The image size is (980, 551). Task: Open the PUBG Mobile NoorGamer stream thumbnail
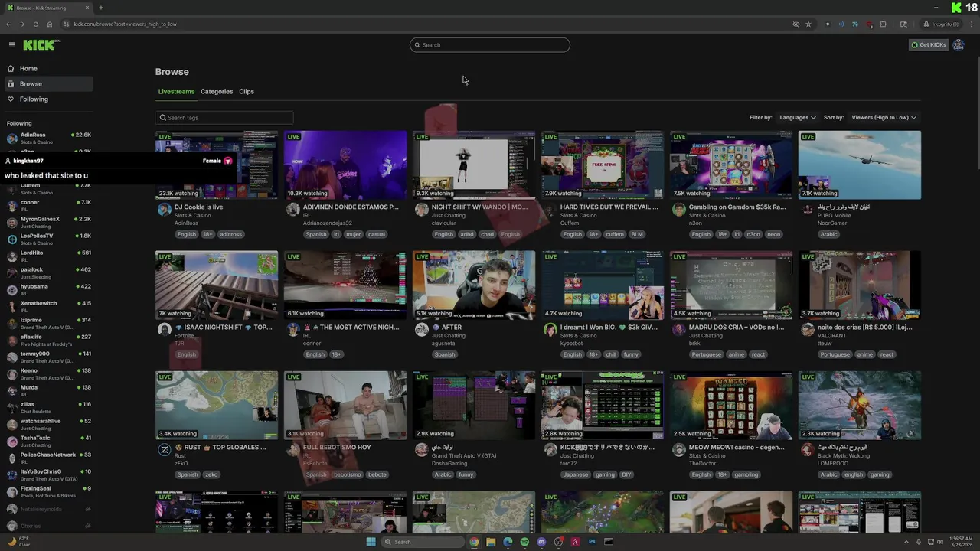860,165
